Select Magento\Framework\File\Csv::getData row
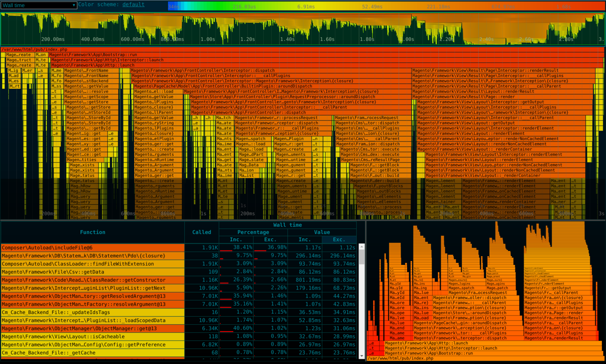The image size is (606, 364). coord(93,272)
